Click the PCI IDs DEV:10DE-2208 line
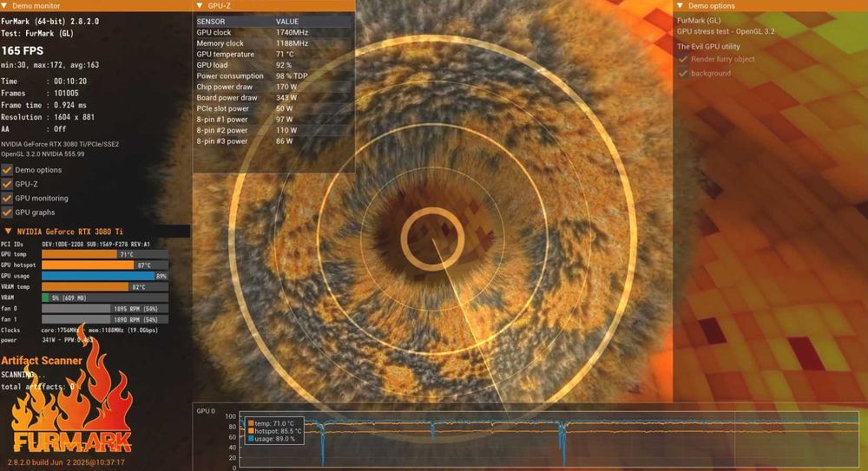Screen dimensions: 868x471 tap(76, 244)
